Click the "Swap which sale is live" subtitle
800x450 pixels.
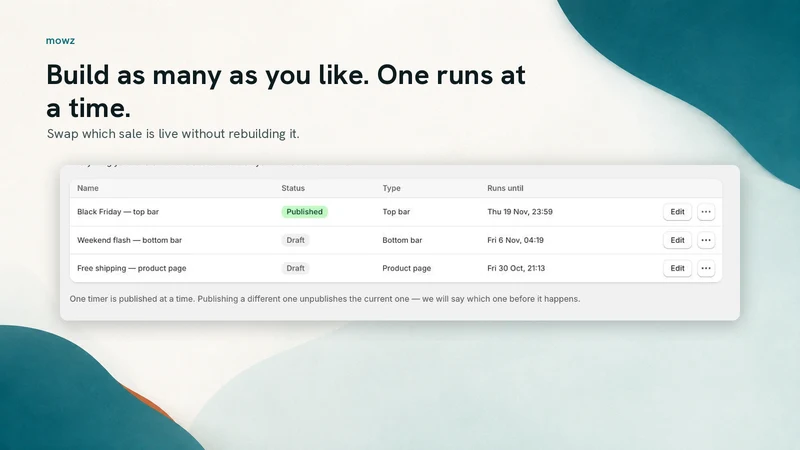click(x=173, y=134)
